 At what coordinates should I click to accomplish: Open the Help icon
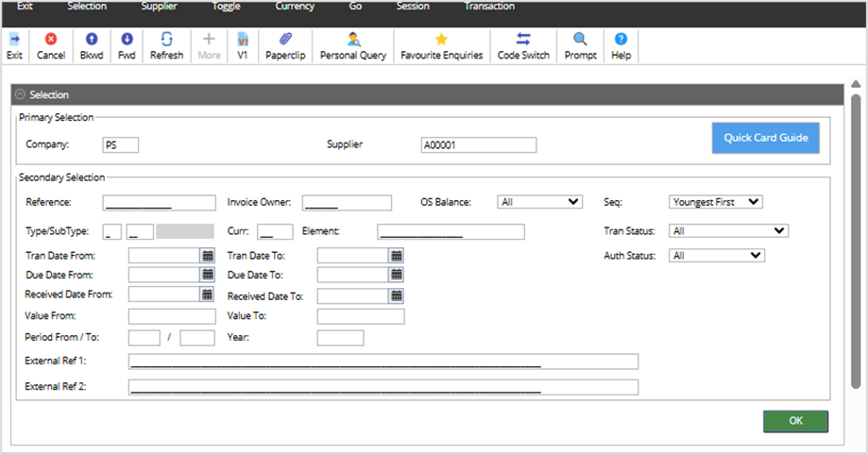(621, 40)
